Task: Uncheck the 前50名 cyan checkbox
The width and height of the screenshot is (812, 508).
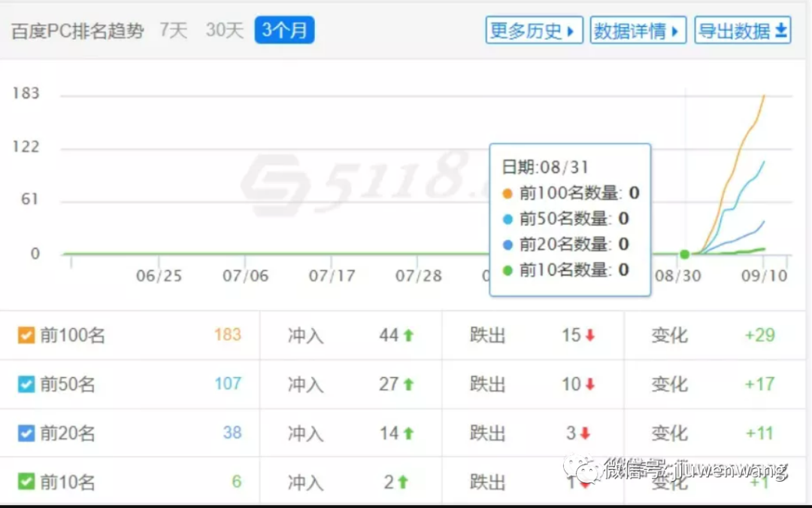Action: click(26, 384)
